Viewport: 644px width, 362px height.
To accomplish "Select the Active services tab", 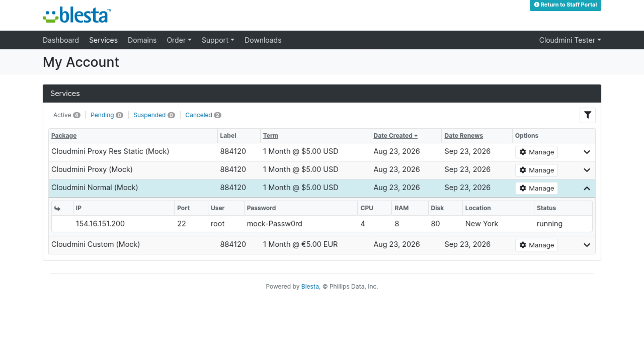I will click(67, 115).
